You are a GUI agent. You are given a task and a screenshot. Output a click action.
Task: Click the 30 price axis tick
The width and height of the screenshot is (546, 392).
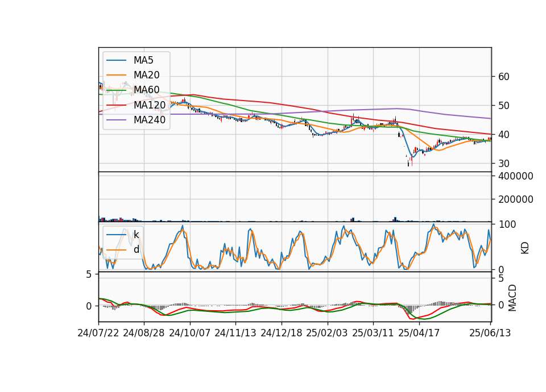tap(503, 164)
